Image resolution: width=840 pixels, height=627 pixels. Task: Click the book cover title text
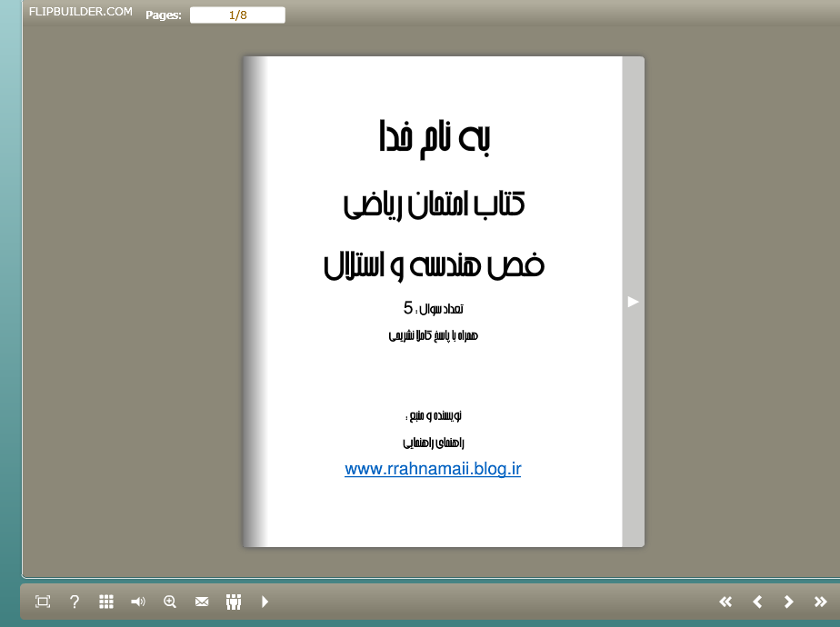(x=434, y=204)
